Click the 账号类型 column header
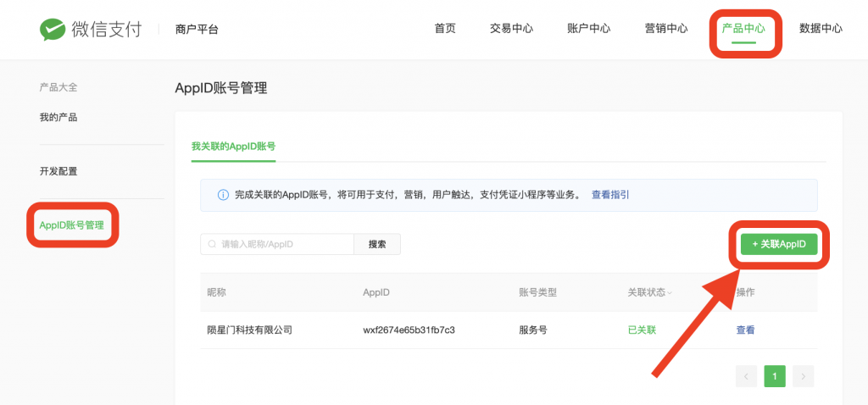Viewport: 868px width, 405px height. [x=537, y=292]
